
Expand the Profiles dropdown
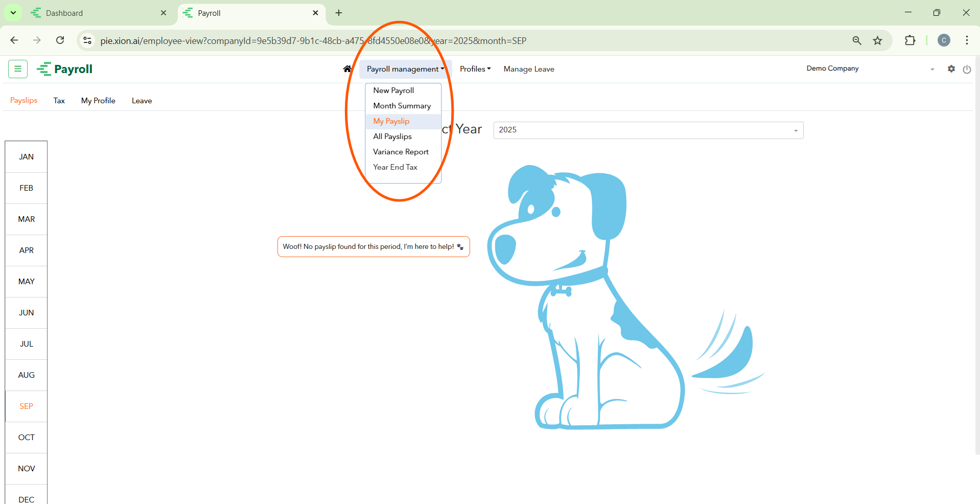point(475,69)
